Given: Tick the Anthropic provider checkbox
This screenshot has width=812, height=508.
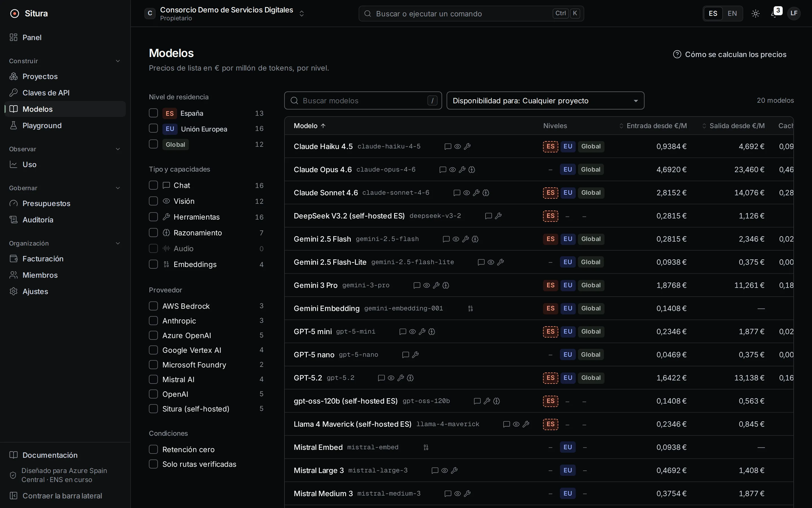Looking at the screenshot, I should tap(153, 321).
